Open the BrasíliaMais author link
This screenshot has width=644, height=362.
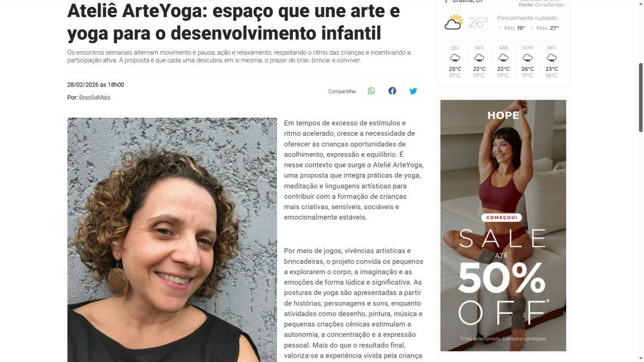click(94, 98)
